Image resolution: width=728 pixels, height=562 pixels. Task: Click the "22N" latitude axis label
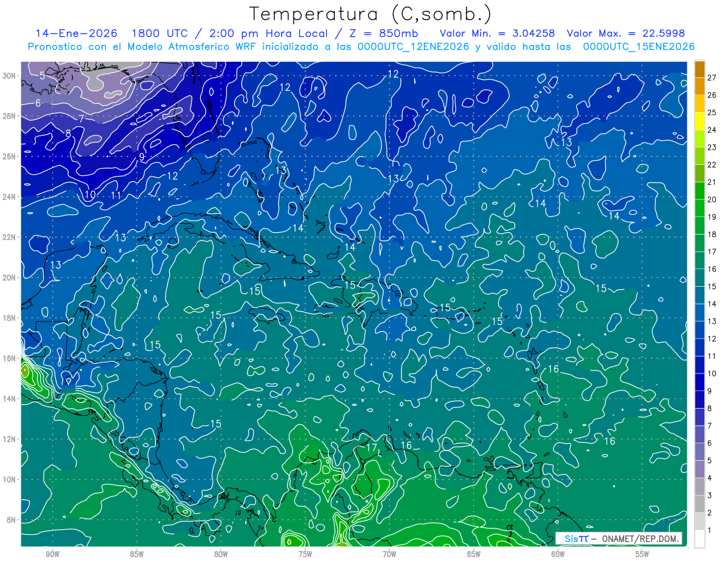tap(10, 237)
